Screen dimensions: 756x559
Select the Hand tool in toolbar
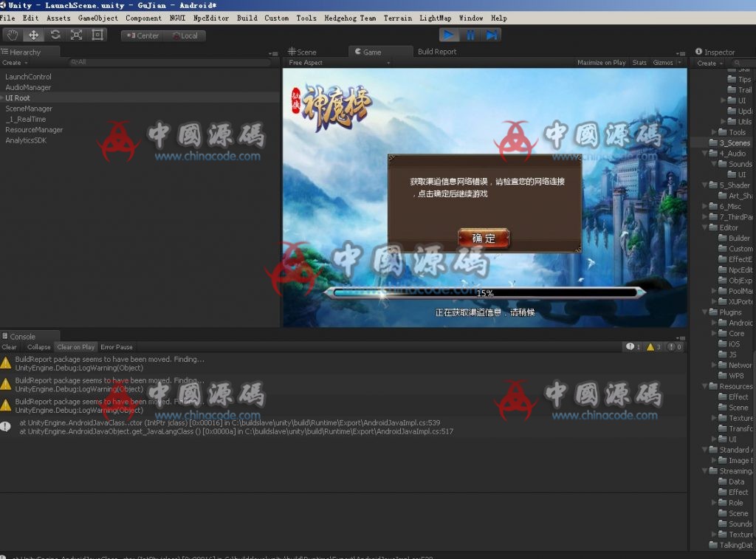(x=13, y=35)
